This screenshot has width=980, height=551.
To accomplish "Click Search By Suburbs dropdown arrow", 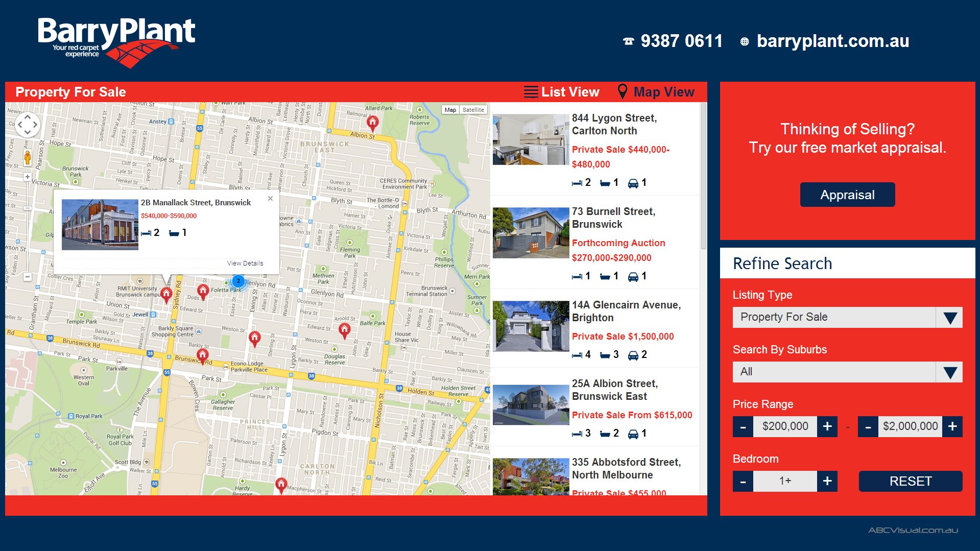I will click(x=950, y=372).
